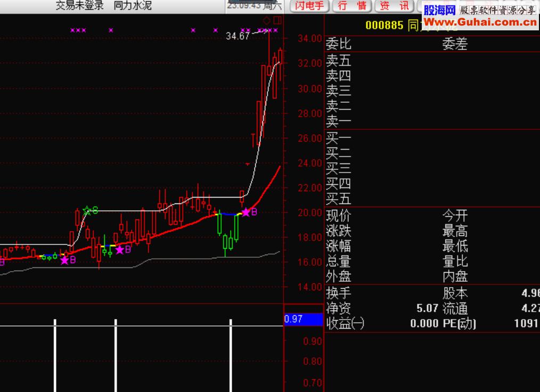Screen dimensions: 540x392
Task: Click the 流通 circulating shares label
Action: coord(455,308)
